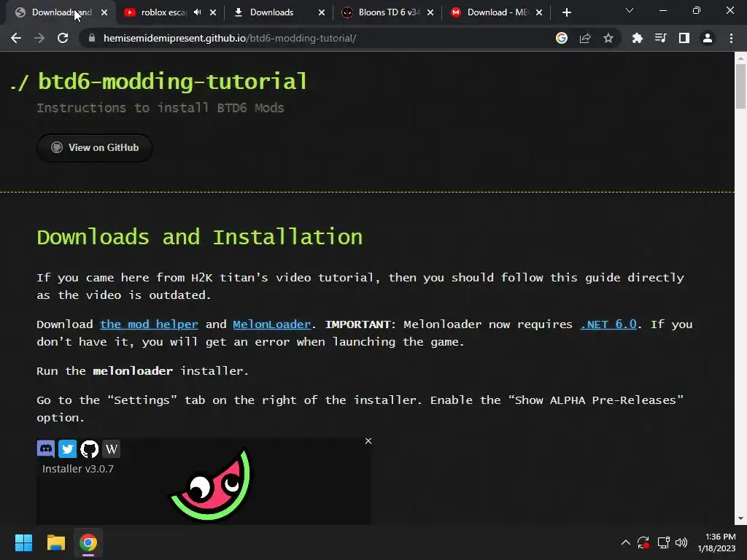Bookmark this page with the star
This screenshot has height=560, width=747.
tap(608, 38)
